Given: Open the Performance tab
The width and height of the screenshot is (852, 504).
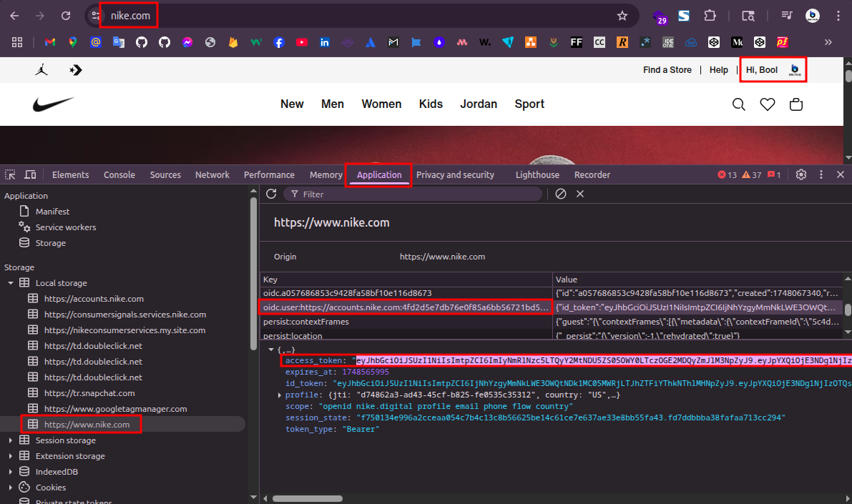Looking at the screenshot, I should [x=269, y=175].
